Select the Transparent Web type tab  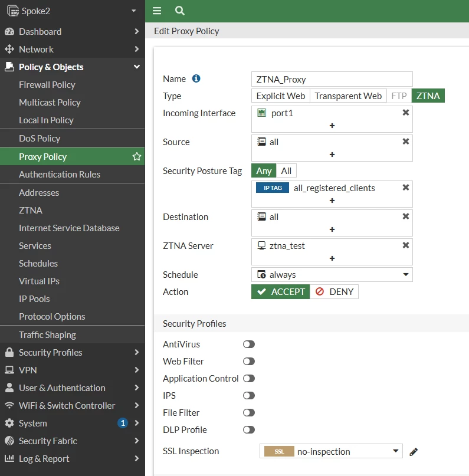pos(348,96)
